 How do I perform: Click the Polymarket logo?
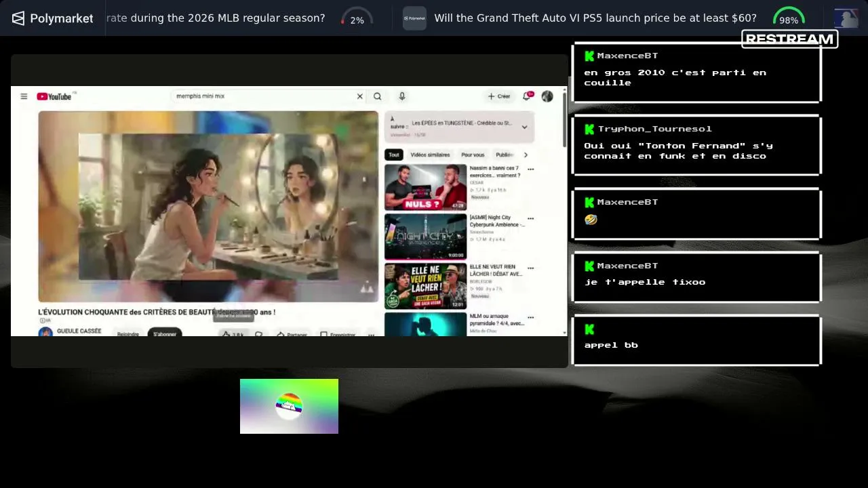[x=52, y=18]
